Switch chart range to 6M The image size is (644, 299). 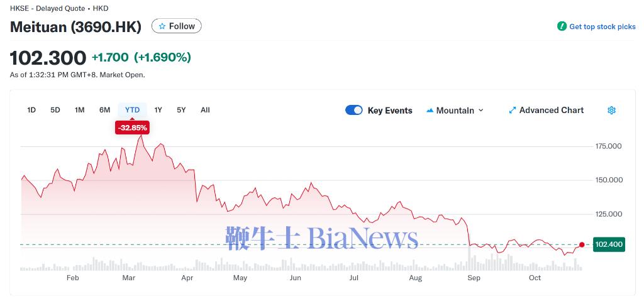tap(104, 110)
